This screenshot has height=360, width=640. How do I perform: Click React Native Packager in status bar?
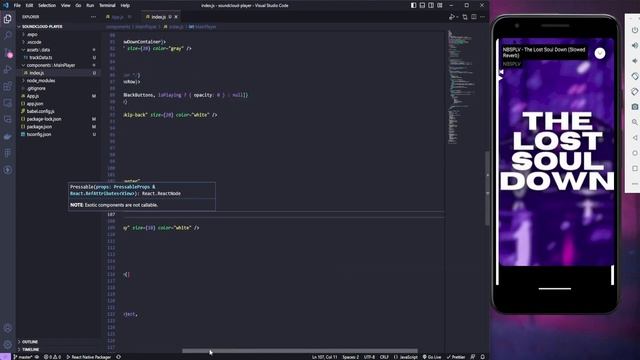pyautogui.click(x=89, y=357)
